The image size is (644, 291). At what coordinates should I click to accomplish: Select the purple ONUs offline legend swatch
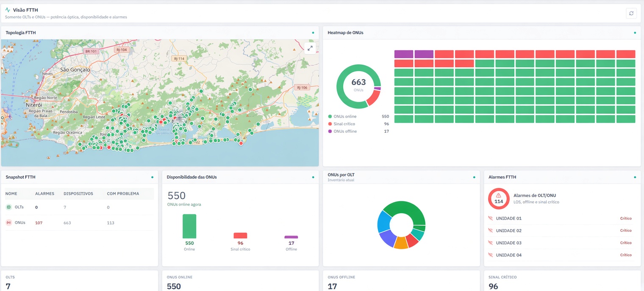(330, 132)
